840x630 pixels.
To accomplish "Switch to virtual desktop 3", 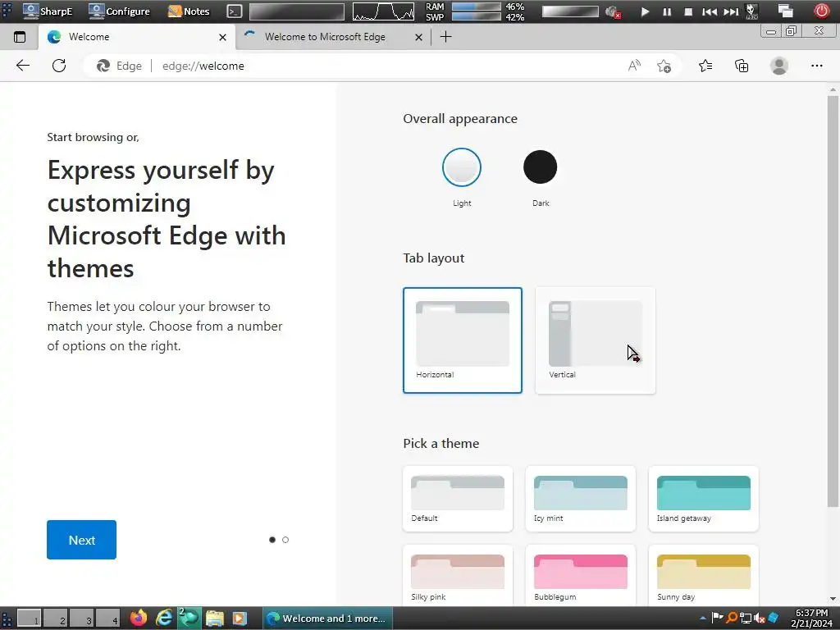I will coord(81,619).
